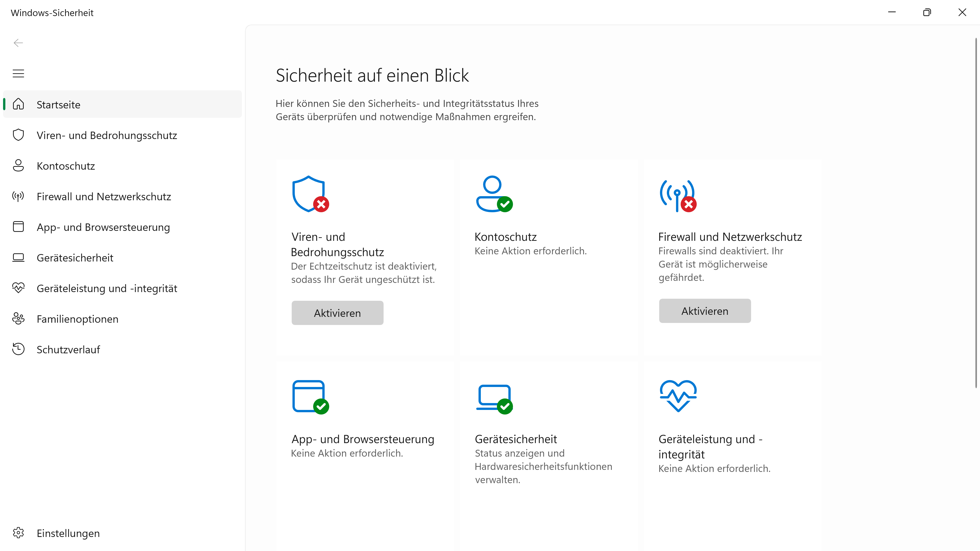Click App- und Browsersteuerung window icon in sidebar
980x551 pixels.
(x=18, y=227)
